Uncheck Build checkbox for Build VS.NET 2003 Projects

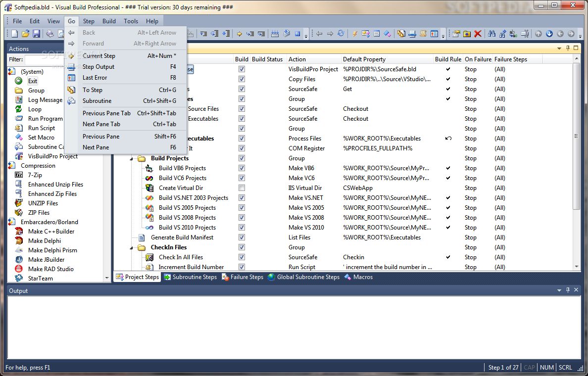[x=242, y=197]
